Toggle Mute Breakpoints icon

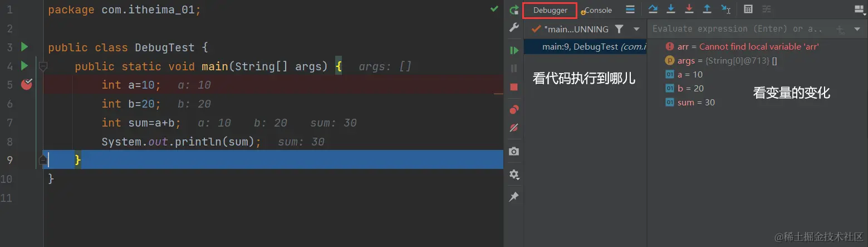click(x=514, y=128)
